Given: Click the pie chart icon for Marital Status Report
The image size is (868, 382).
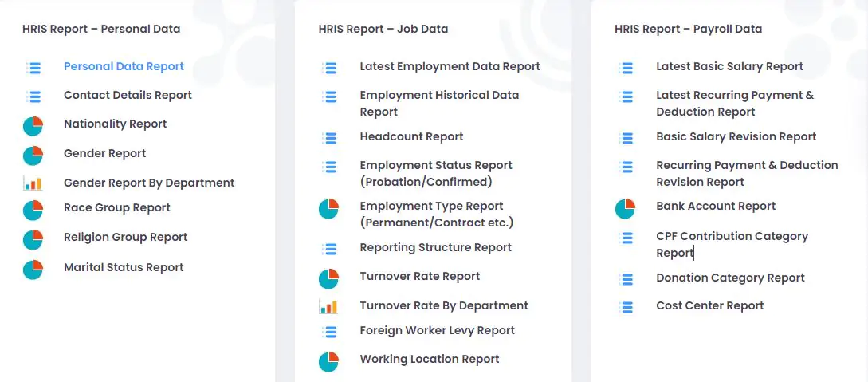Looking at the screenshot, I should tap(33, 270).
